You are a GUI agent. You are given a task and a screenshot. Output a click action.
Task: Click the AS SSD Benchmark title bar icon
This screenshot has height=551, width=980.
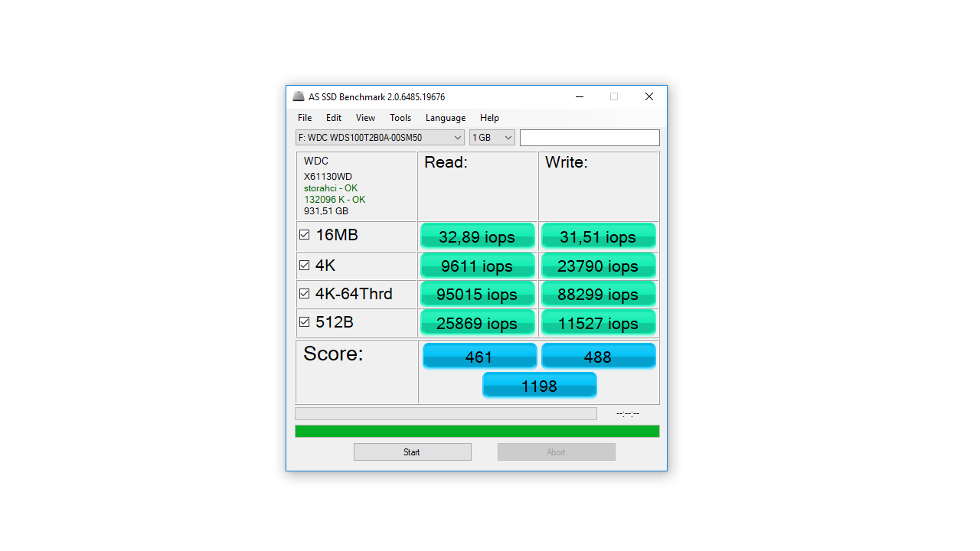pos(299,96)
